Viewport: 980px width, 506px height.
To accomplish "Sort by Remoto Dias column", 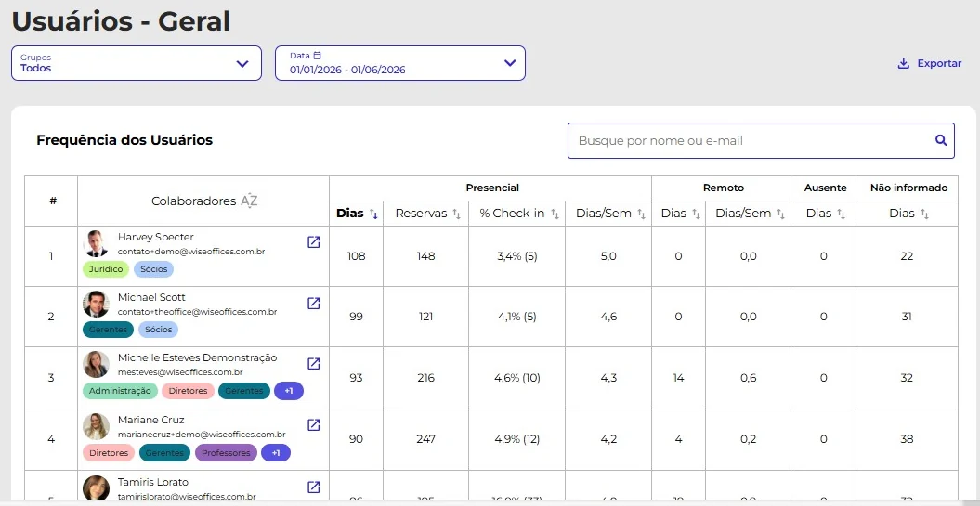I will click(696, 214).
